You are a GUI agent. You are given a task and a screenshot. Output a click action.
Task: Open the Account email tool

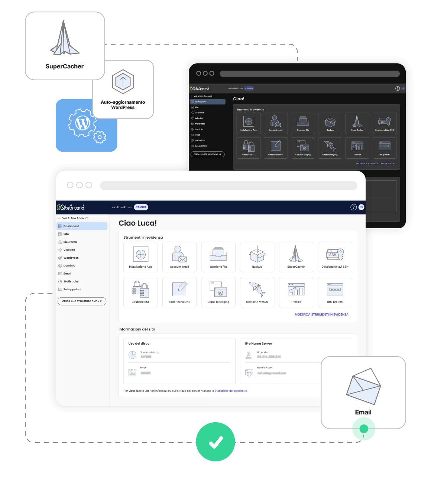pyautogui.click(x=179, y=257)
